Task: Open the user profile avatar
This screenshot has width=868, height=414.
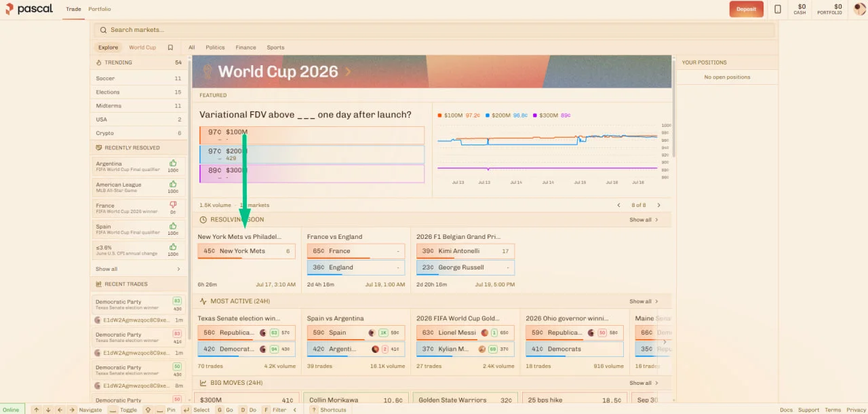Action: [859, 9]
